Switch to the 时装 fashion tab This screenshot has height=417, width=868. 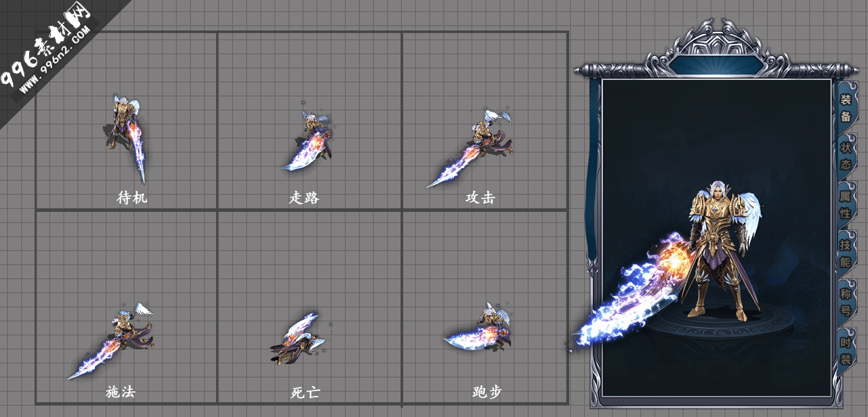(846, 350)
